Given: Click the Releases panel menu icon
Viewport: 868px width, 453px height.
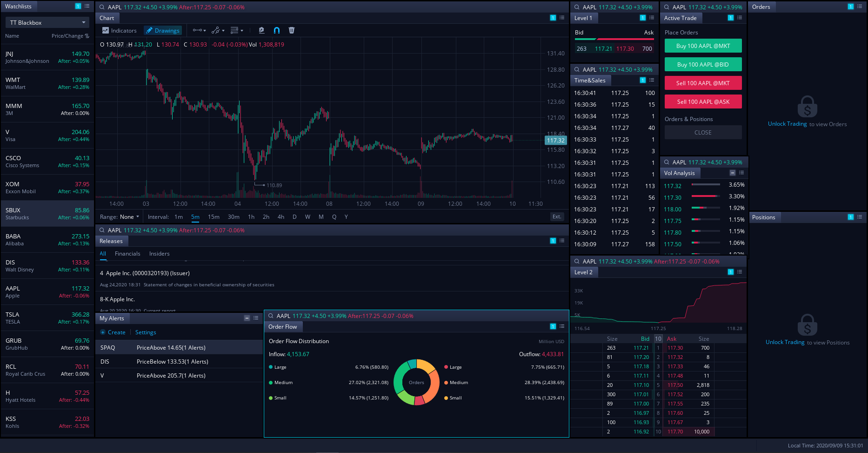Looking at the screenshot, I should (x=562, y=241).
